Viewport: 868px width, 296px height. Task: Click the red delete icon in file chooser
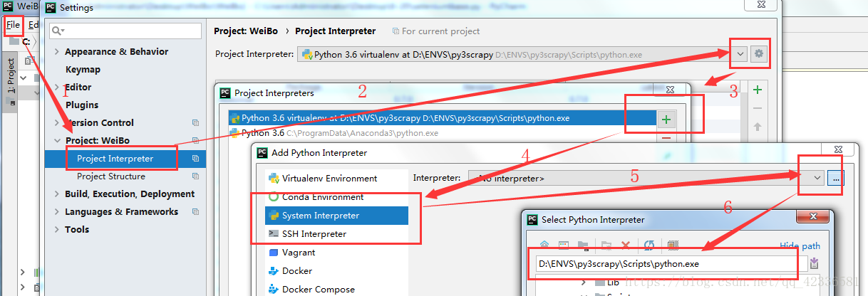[x=626, y=245]
